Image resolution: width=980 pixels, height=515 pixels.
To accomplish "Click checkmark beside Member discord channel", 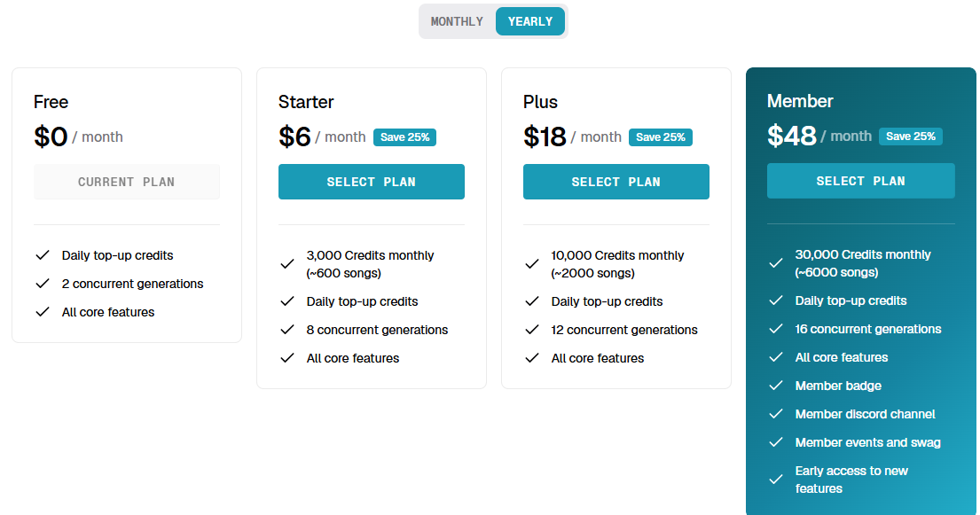I will pyautogui.click(x=776, y=414).
